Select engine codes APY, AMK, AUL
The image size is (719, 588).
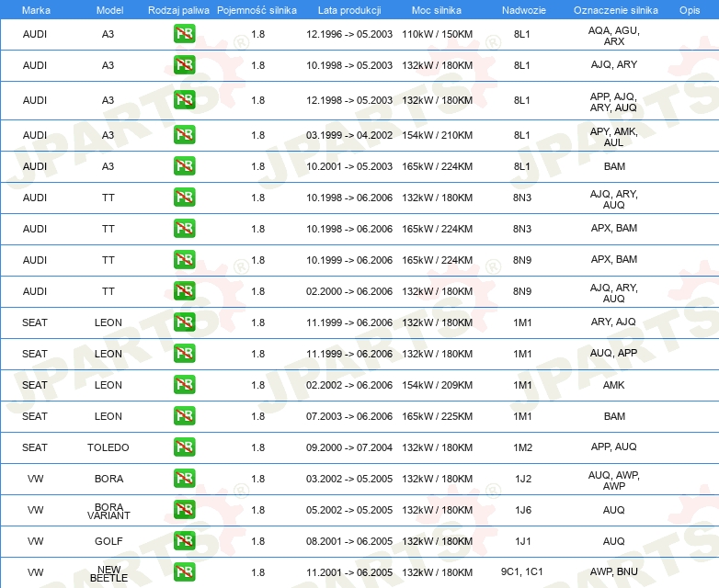613,137
